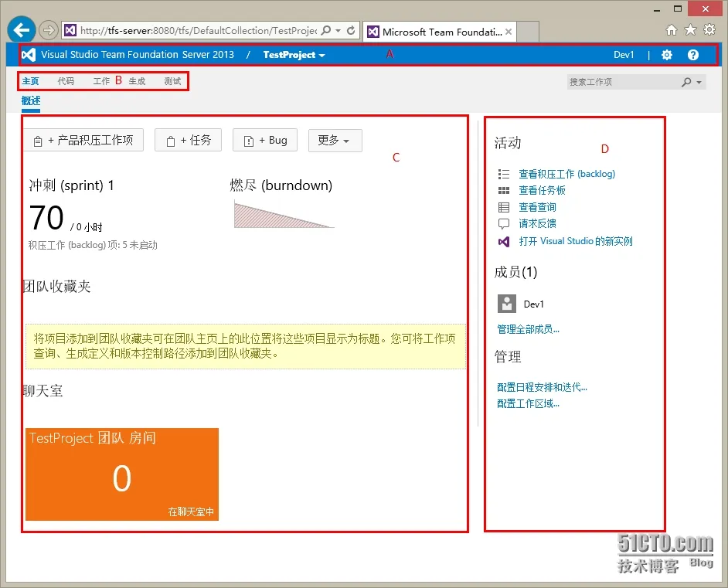
Task: Open the address bar history dropdown arrow
Action: point(338,31)
